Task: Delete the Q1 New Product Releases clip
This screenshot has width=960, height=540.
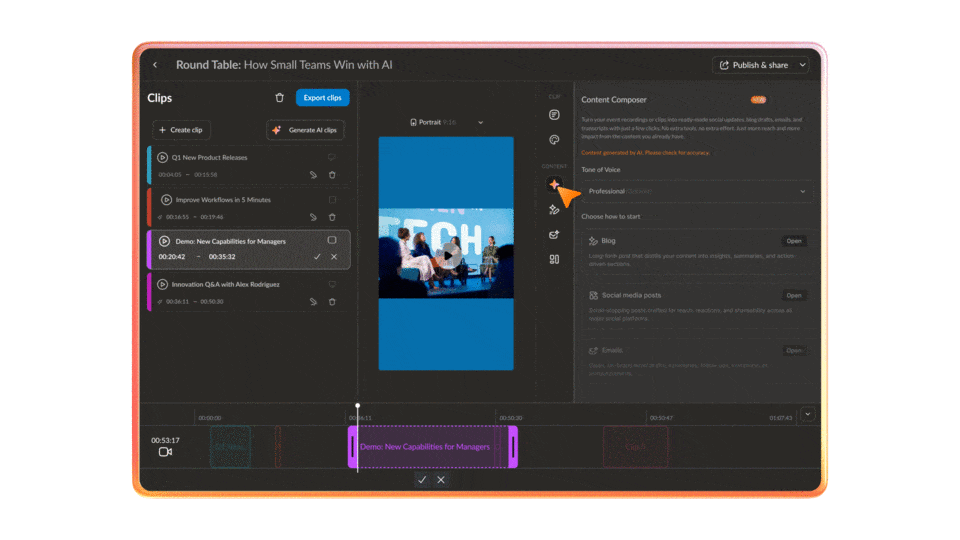Action: tap(332, 175)
